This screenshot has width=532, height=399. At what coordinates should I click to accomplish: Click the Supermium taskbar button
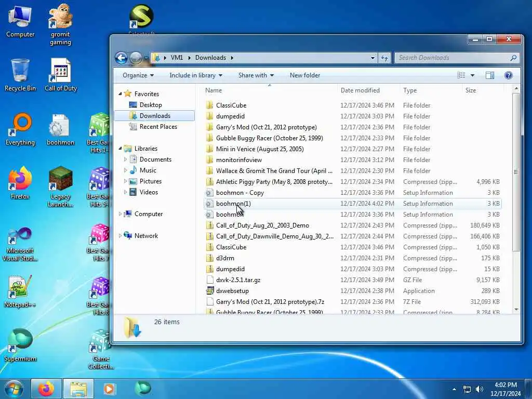(x=142, y=389)
